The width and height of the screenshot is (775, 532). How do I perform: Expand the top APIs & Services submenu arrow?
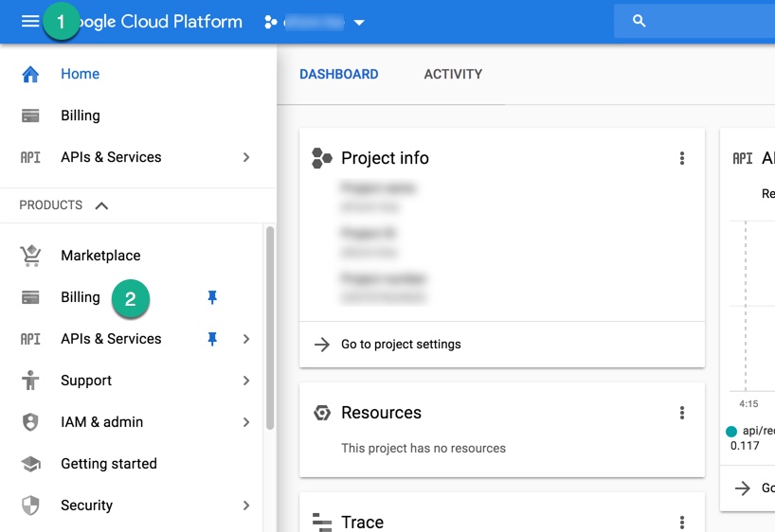pos(246,157)
